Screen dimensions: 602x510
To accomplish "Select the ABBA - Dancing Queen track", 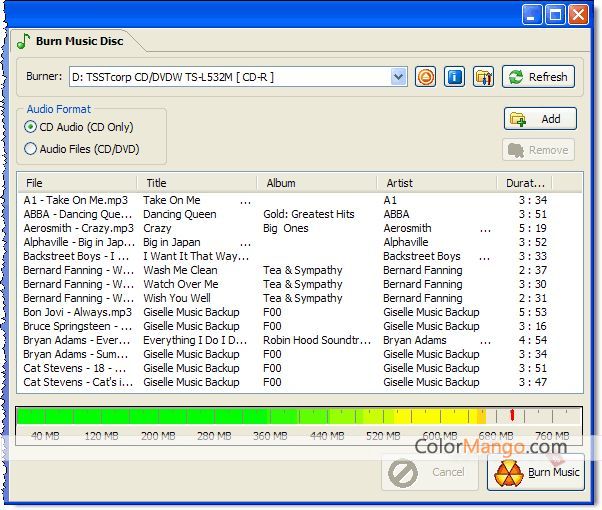I will coord(78,214).
